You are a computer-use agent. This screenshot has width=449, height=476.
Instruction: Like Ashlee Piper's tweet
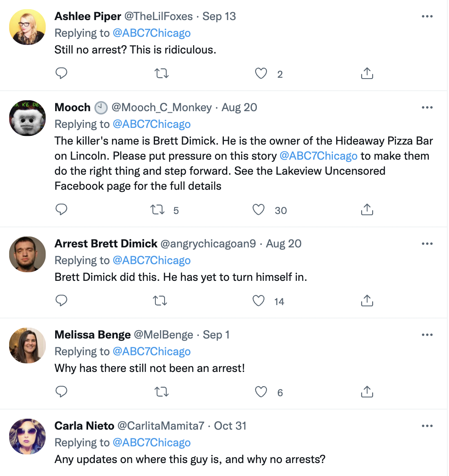(261, 74)
